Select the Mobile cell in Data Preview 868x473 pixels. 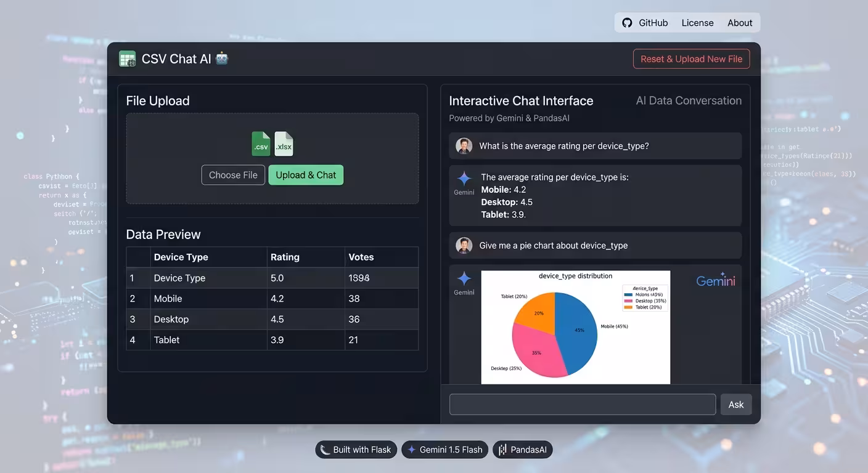tap(208, 299)
